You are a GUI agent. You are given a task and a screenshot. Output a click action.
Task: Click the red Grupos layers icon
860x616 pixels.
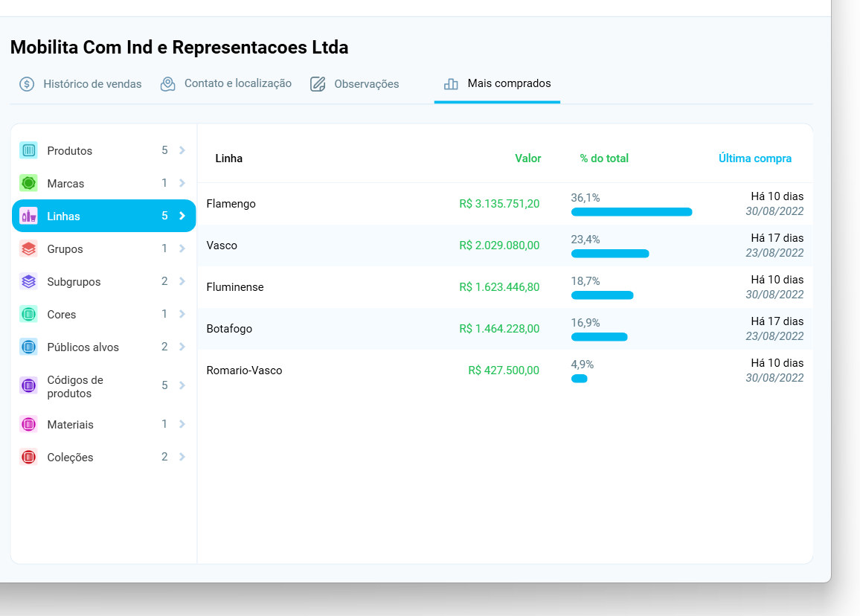[28, 249]
